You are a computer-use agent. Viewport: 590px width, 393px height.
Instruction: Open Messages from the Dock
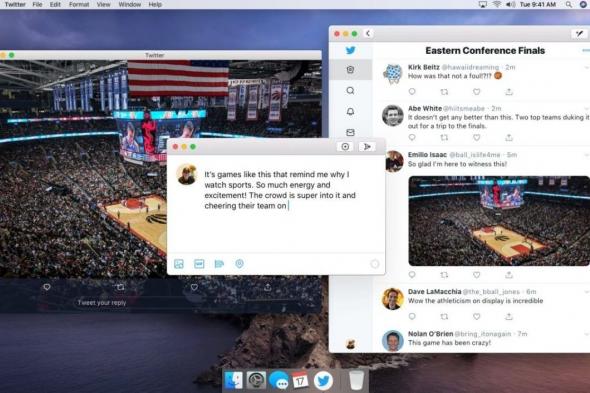tap(279, 381)
